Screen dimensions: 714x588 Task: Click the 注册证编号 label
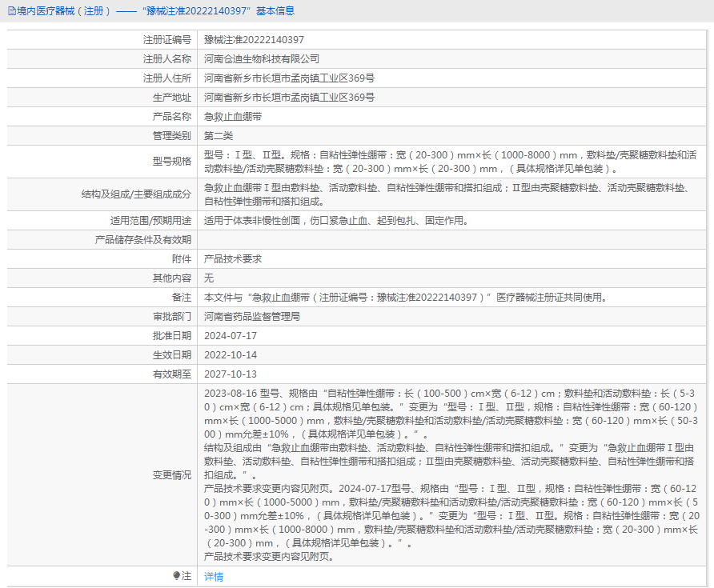(167, 39)
